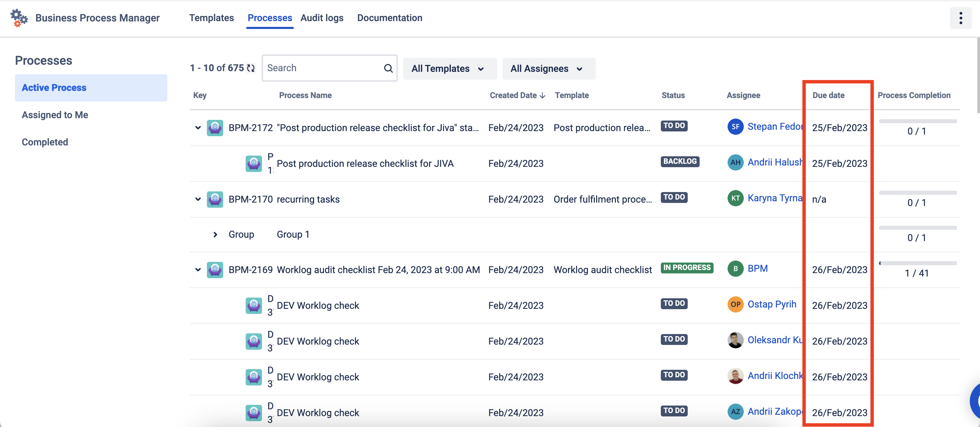Expand the Group 1 row
Image resolution: width=980 pixels, height=427 pixels.
click(x=215, y=235)
